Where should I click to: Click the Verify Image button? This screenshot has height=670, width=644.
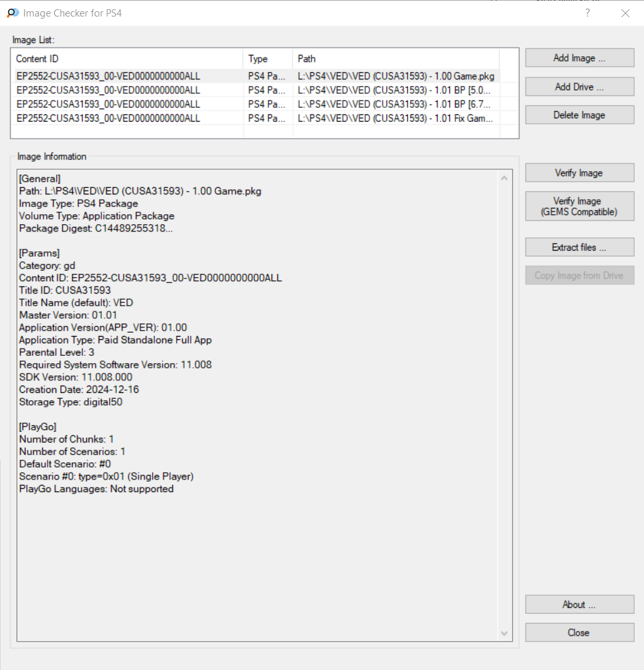[579, 173]
